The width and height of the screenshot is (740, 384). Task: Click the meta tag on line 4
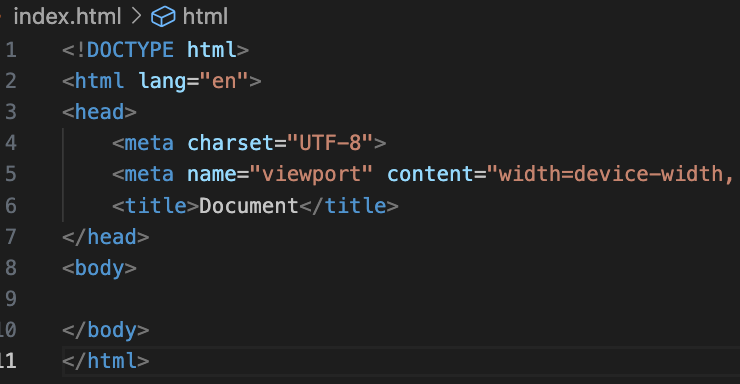click(x=149, y=143)
